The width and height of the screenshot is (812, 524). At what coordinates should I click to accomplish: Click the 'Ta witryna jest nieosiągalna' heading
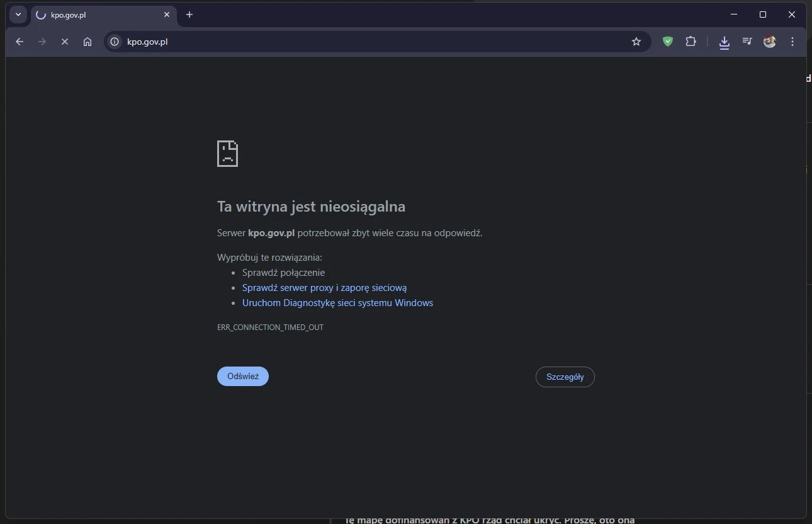coord(311,207)
